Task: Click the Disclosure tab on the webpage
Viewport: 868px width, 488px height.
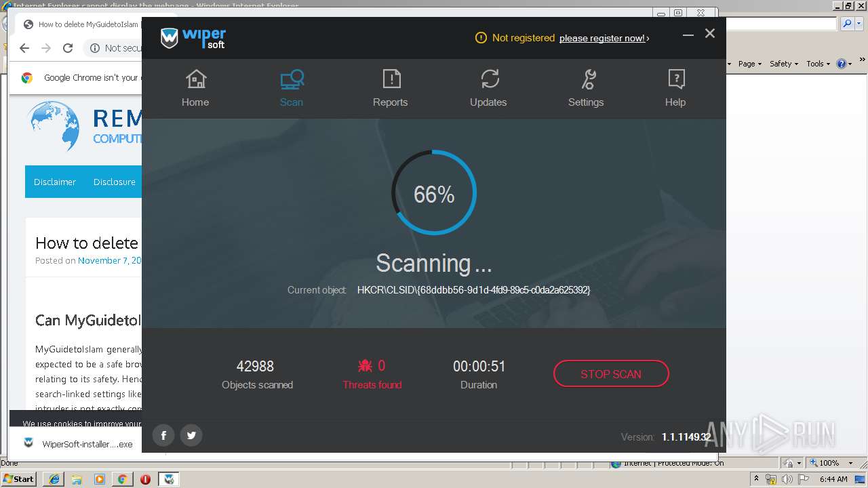Action: coord(115,182)
